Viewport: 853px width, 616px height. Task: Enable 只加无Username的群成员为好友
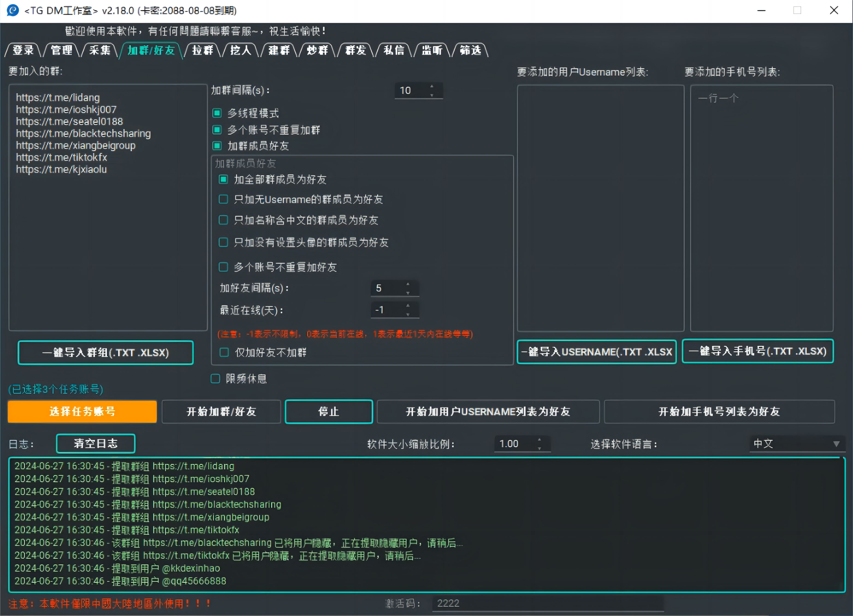(x=223, y=199)
